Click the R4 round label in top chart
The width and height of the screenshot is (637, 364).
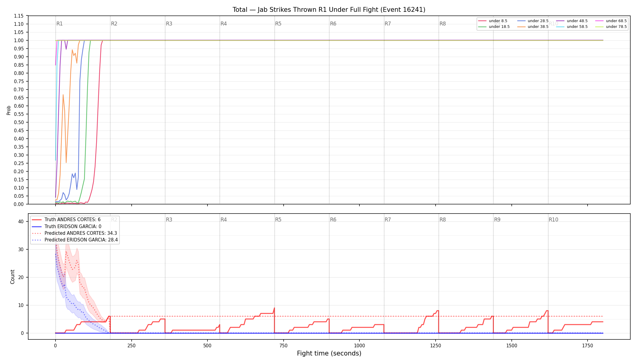(x=224, y=24)
